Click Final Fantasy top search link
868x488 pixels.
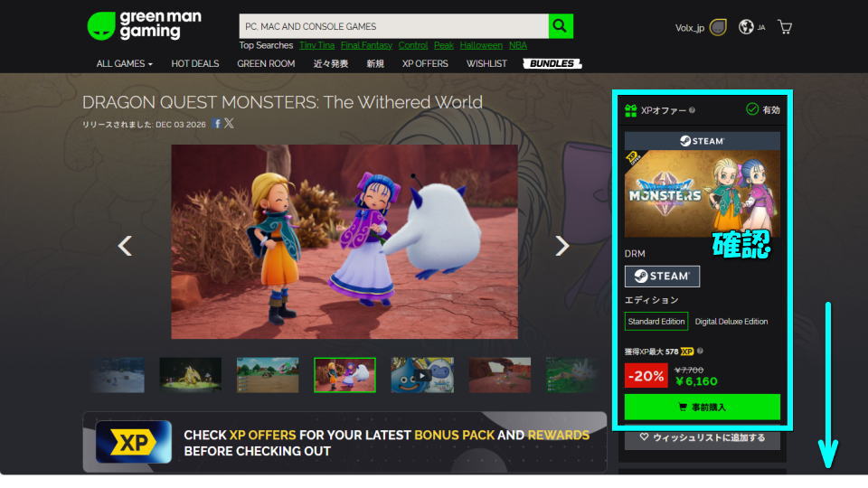click(x=366, y=45)
